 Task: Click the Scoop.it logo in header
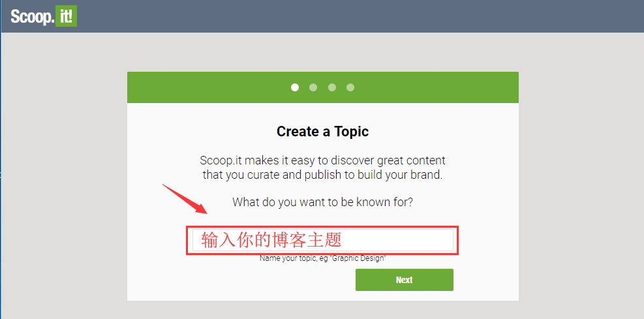[x=44, y=16]
